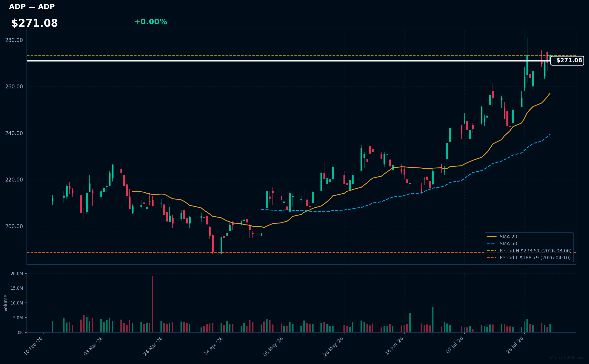
Task: Click the 14 Apr '26 date label
Action: 213,346
